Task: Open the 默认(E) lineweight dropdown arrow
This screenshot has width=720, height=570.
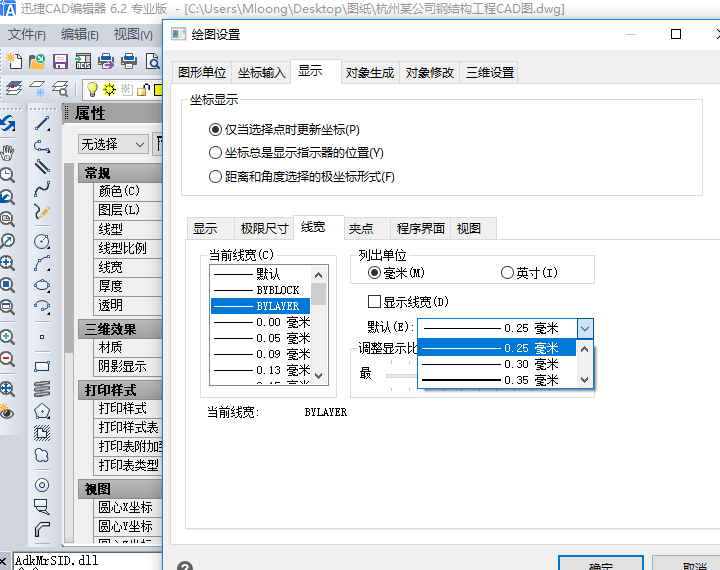Action: 585,328
